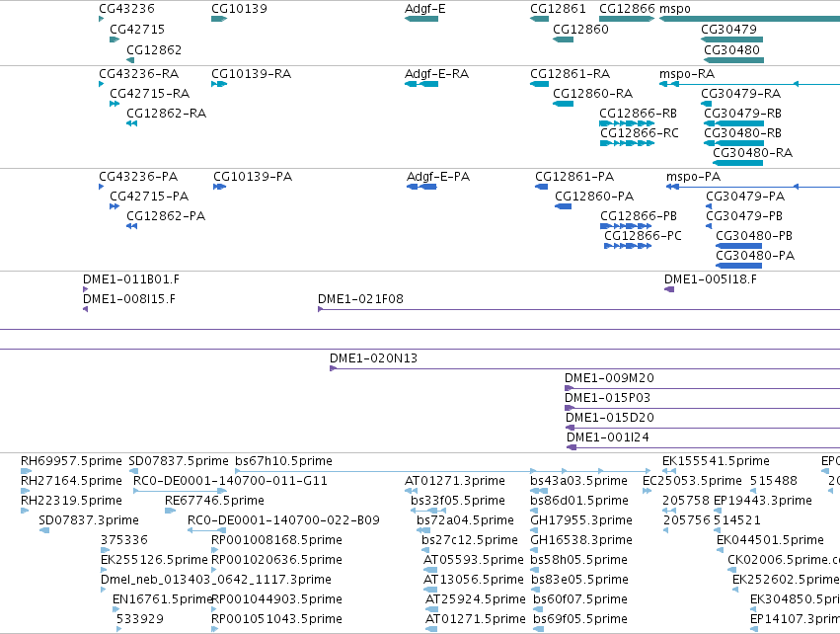The height and width of the screenshot is (634, 840).
Task: Click the CG12866-RC transcript glyph
Action: click(627, 143)
